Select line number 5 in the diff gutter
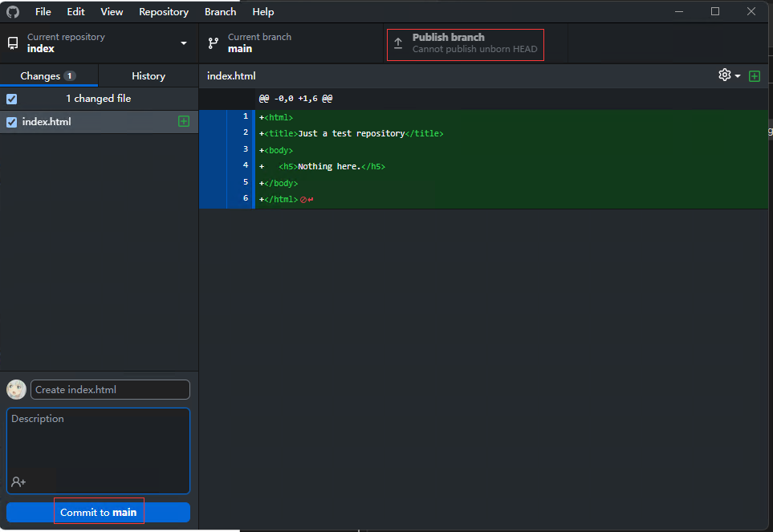 [x=246, y=182]
